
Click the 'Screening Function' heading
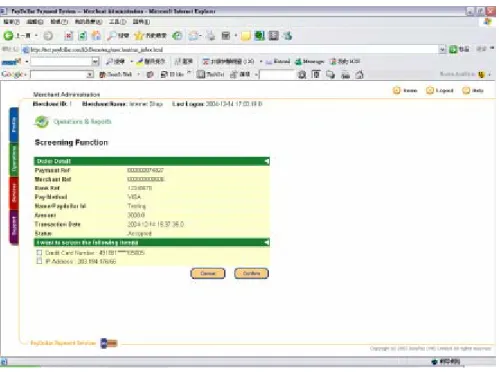tap(71, 143)
